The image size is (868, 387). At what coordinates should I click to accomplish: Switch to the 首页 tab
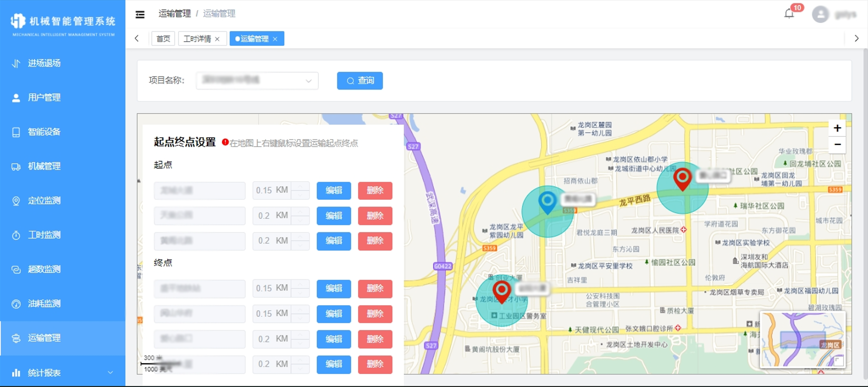[x=163, y=39]
